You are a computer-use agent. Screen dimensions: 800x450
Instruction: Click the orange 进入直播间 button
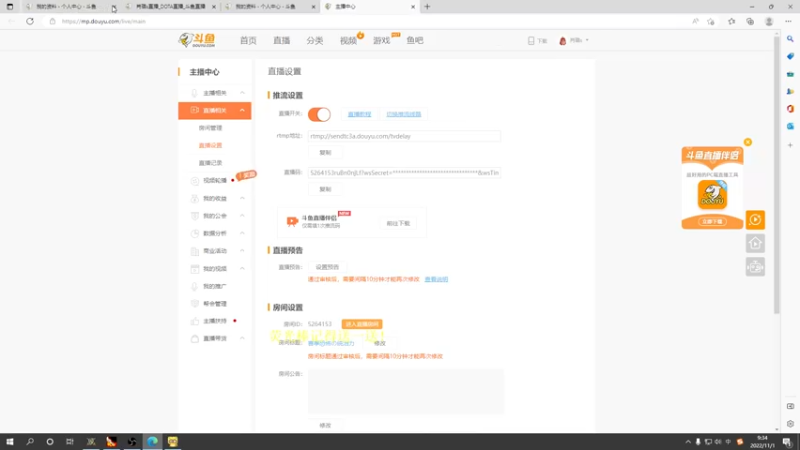[x=362, y=324]
